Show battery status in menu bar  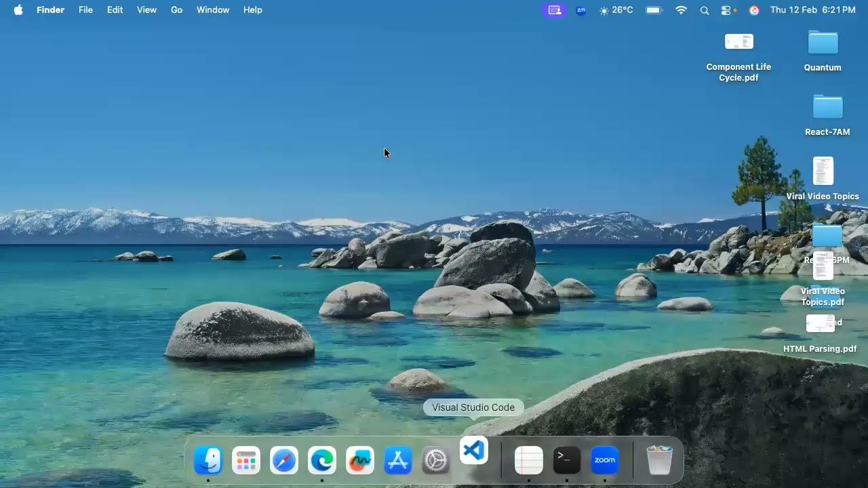[654, 10]
